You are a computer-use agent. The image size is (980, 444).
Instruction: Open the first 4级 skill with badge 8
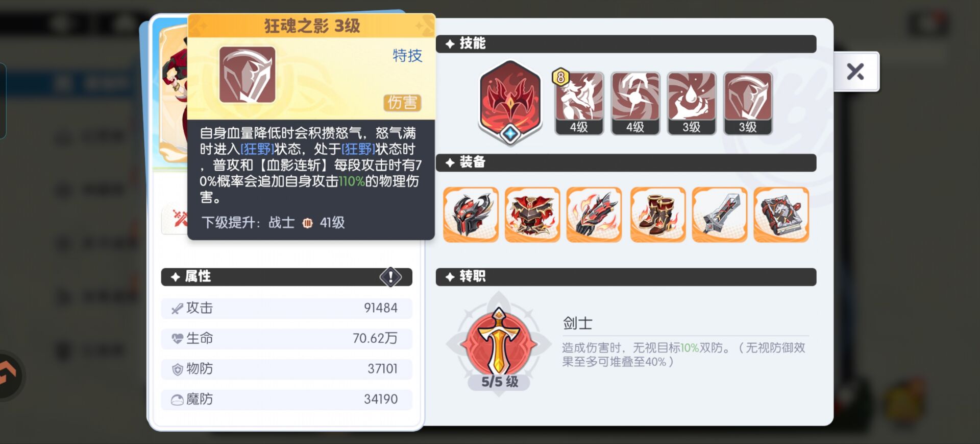click(579, 103)
